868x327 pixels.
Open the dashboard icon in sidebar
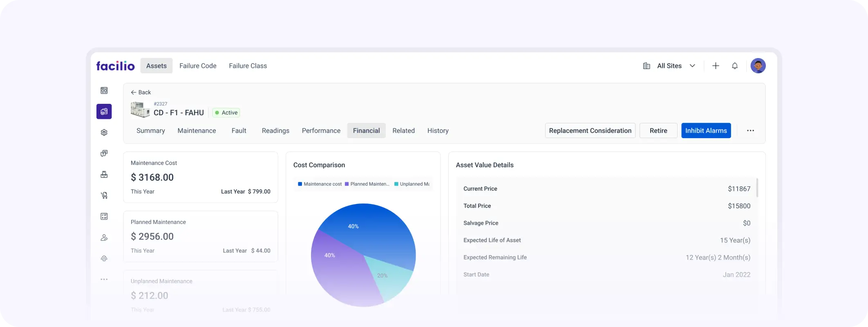pos(104,90)
